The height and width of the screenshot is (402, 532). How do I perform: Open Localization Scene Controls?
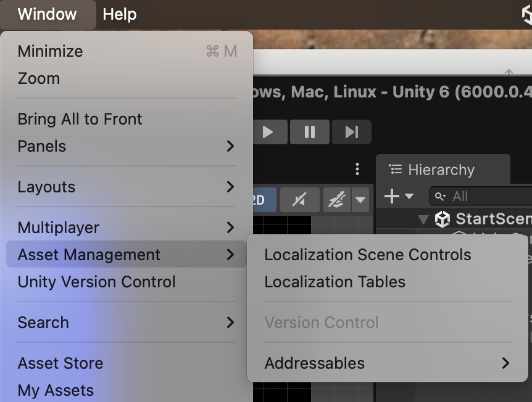[368, 255]
